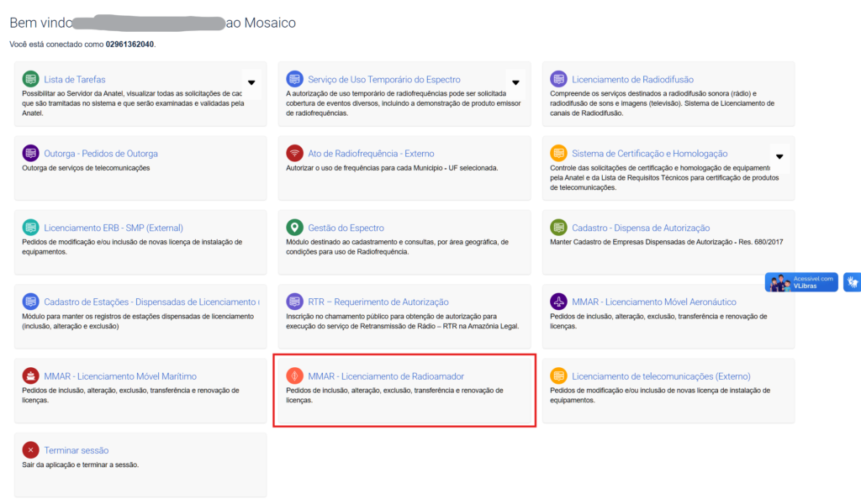Open the Gestão do Espectro link

346,228
